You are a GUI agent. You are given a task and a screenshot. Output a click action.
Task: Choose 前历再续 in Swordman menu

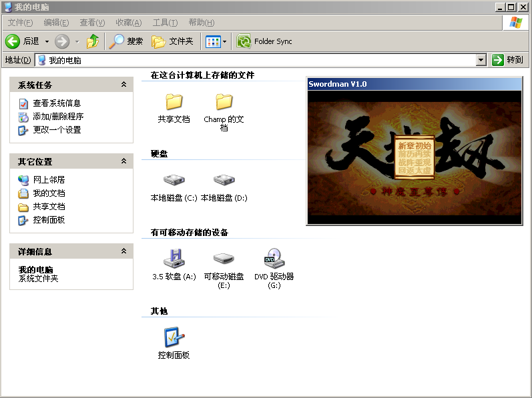(x=415, y=154)
